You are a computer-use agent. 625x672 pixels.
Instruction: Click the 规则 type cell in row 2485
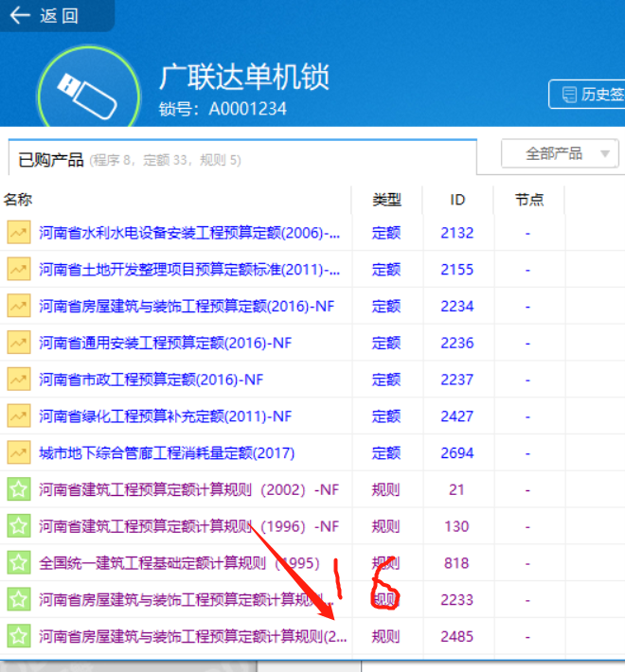pyautogui.click(x=386, y=636)
